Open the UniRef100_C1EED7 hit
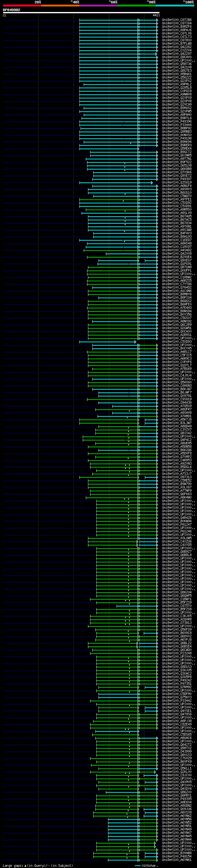 pyautogui.click(x=177, y=240)
